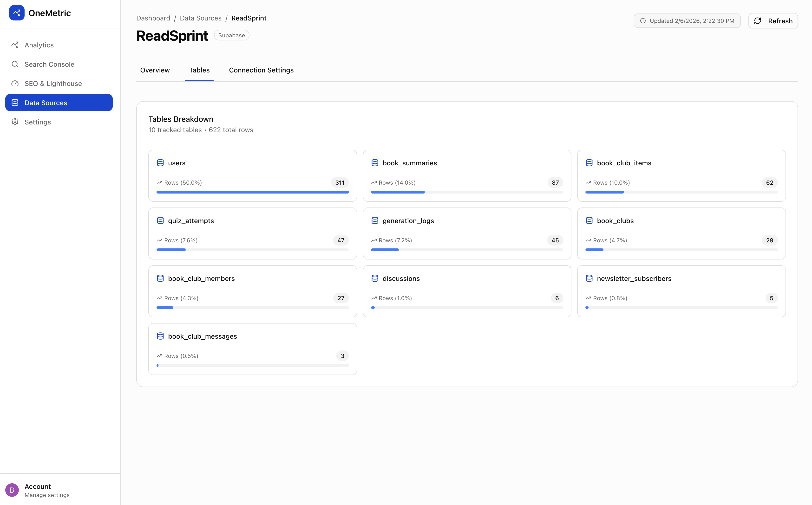Click the clock icon next to update timestamp

[x=643, y=20]
